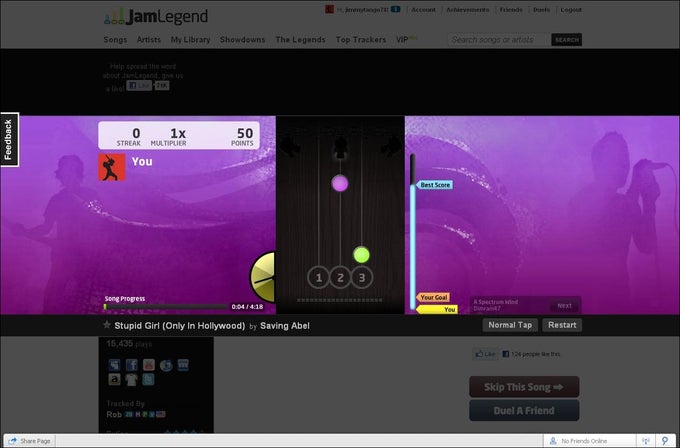Click the blue notification badge beside username

396,9
